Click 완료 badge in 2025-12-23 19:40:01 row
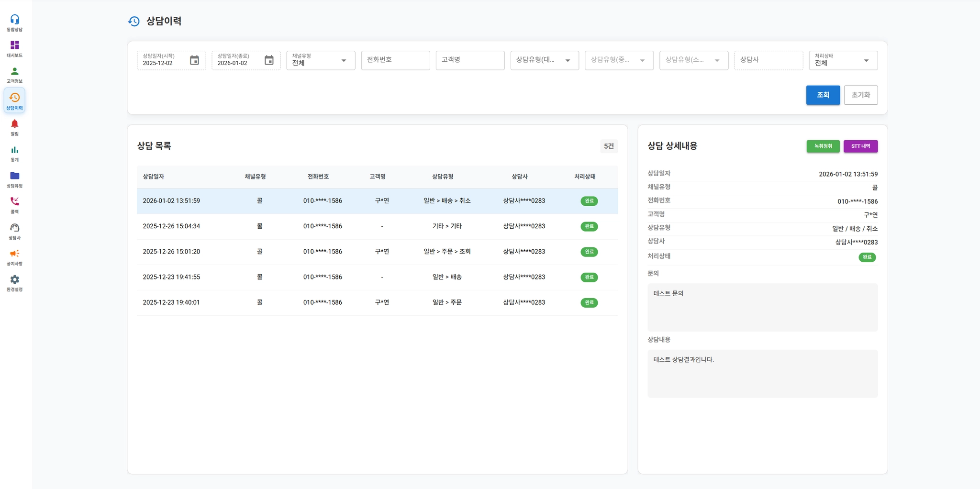This screenshot has width=980, height=489. (589, 302)
